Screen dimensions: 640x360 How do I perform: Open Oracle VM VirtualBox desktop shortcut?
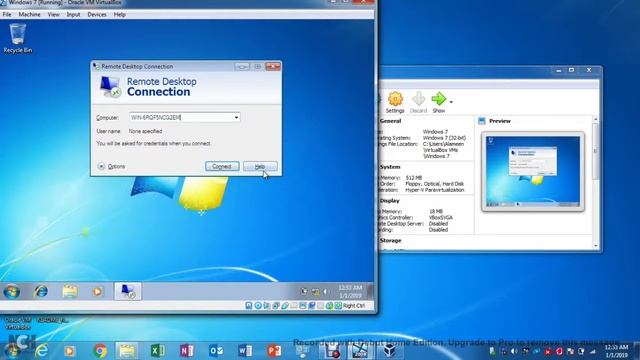point(18,323)
